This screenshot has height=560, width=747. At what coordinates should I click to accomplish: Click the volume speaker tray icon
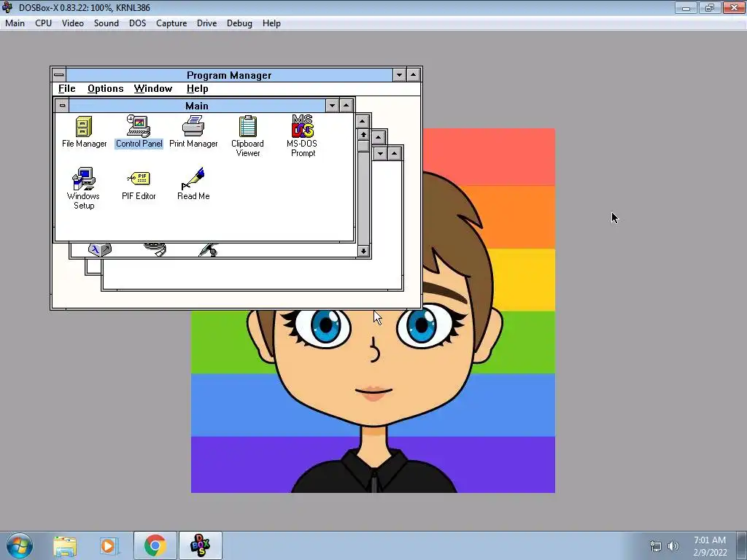pyautogui.click(x=673, y=546)
